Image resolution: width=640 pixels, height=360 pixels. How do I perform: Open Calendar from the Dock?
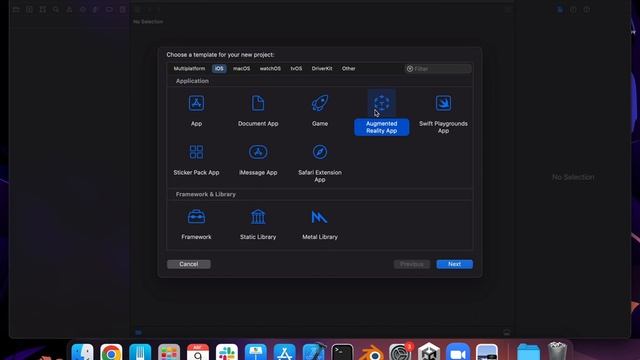pyautogui.click(x=198, y=353)
